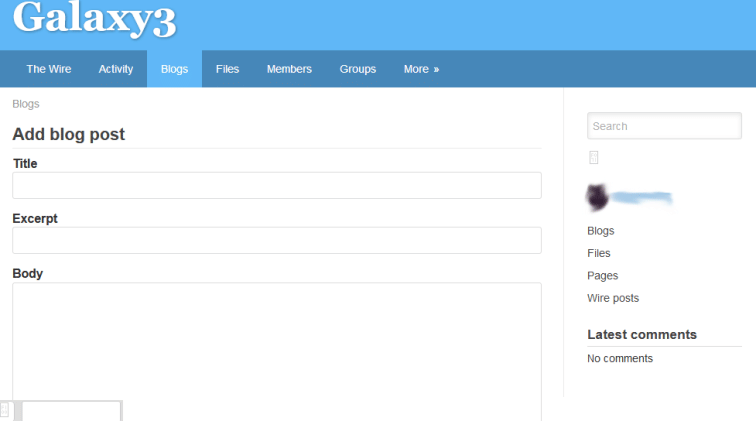
Task: Select the Blogs tab in the top navigation
Action: point(174,69)
